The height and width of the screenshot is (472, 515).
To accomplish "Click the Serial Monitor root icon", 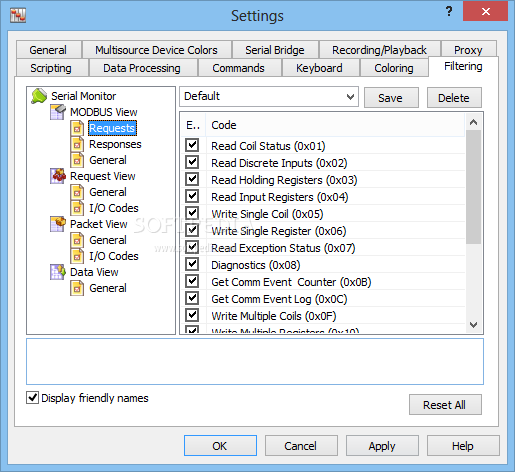I will (x=39, y=96).
